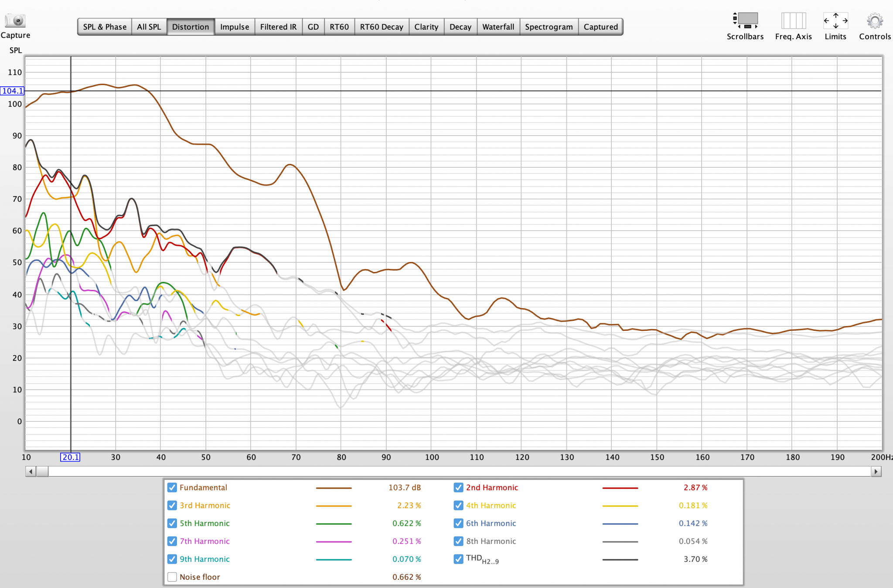
Task: Open the graph Limits arrows icon
Action: pyautogui.click(x=835, y=20)
